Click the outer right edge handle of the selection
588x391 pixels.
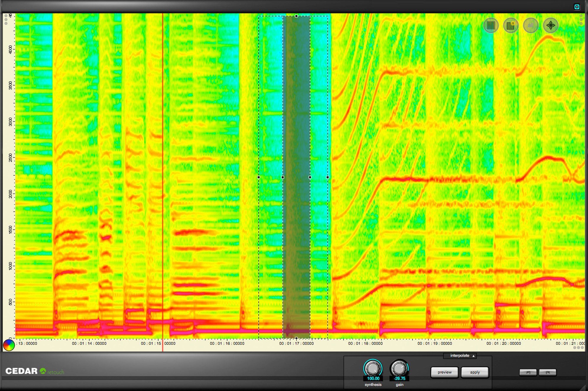tap(328, 177)
